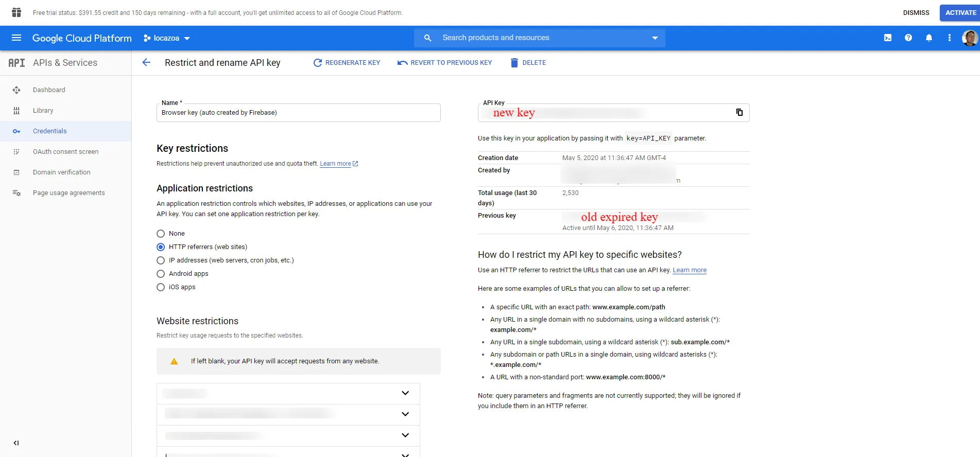Click the Dashboard sidebar icon
Image resolution: width=980 pixels, height=457 pixels.
tap(16, 90)
